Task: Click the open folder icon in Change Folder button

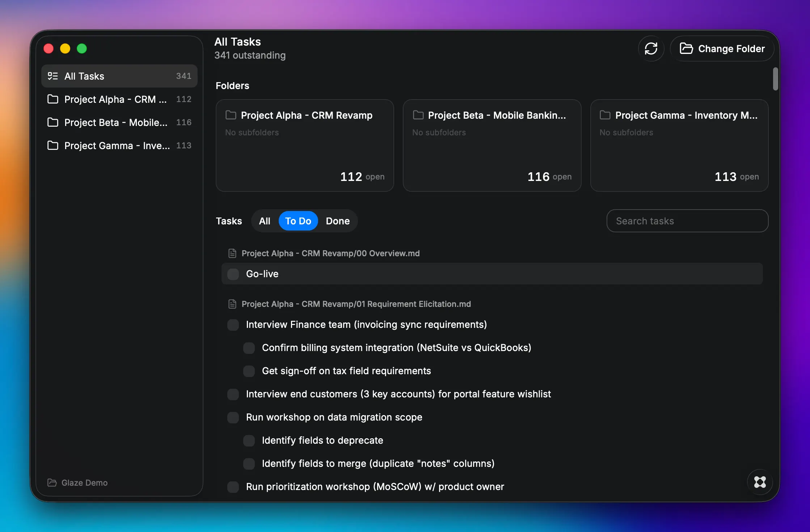Action: pos(686,48)
